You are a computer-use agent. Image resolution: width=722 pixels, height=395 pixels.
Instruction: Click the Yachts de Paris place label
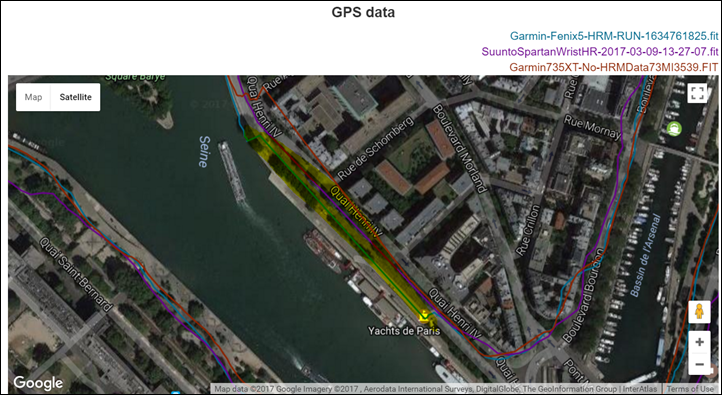click(404, 331)
